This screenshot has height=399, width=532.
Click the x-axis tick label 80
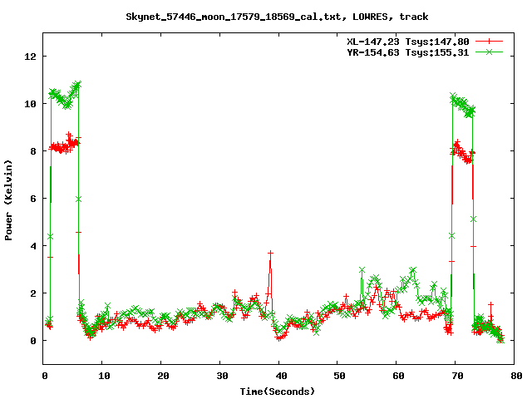[516, 376]
